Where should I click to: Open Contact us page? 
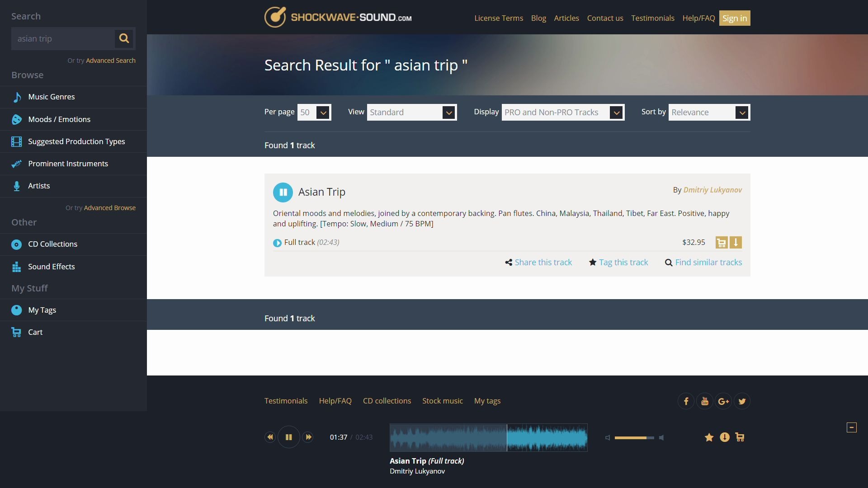tap(605, 18)
